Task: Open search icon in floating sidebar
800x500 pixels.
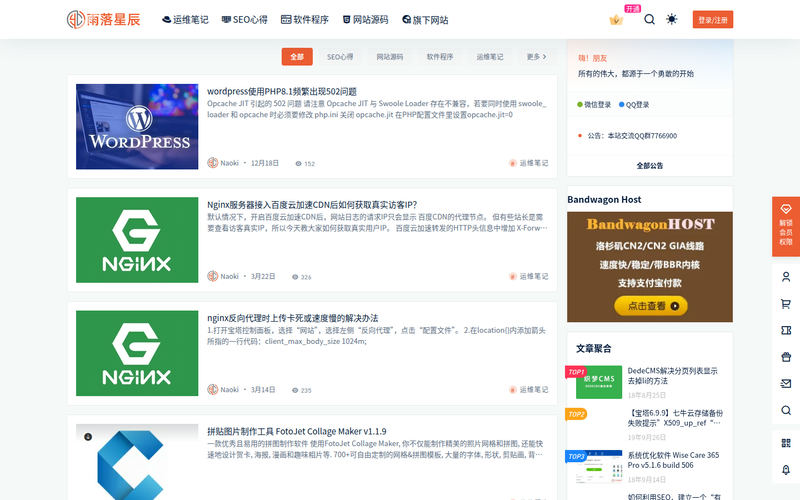Action: [786, 410]
